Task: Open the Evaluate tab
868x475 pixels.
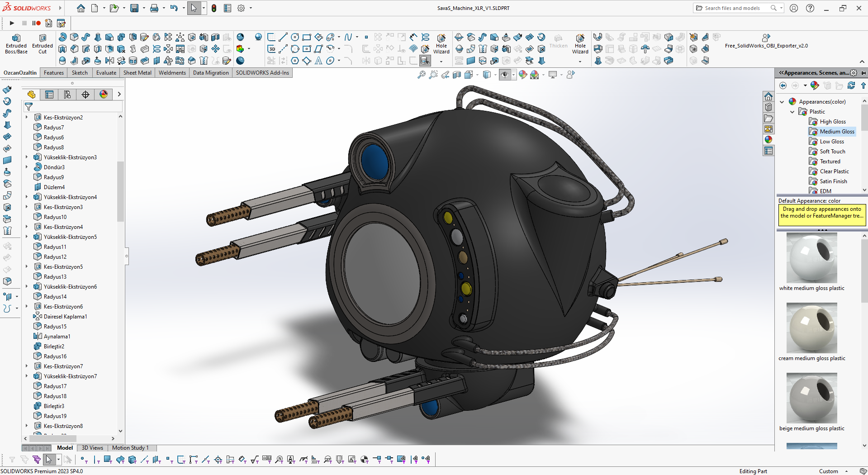Action: [x=106, y=73]
